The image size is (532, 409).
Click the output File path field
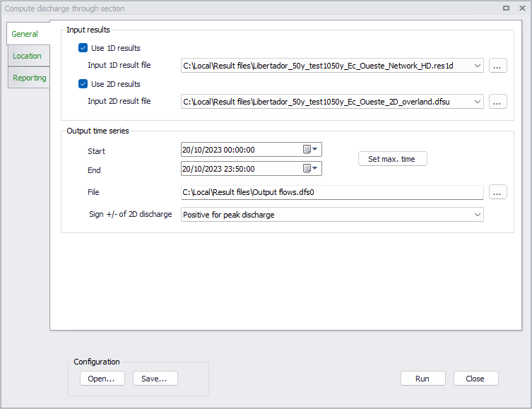332,192
